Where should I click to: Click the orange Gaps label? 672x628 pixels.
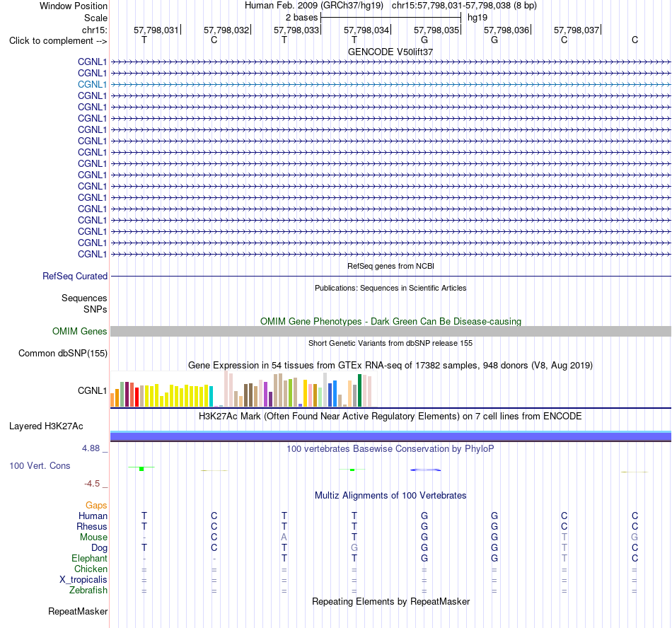click(x=96, y=506)
